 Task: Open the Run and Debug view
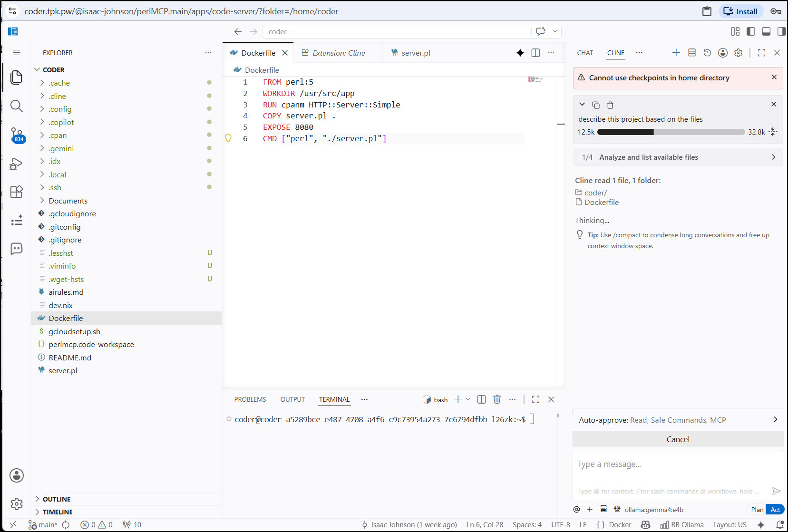[x=17, y=164]
